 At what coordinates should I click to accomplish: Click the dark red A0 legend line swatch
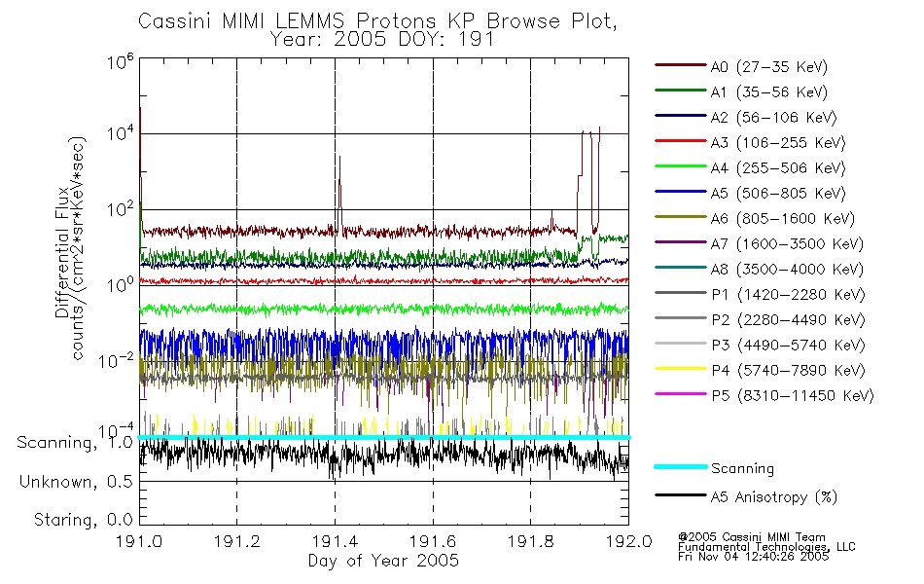point(680,65)
